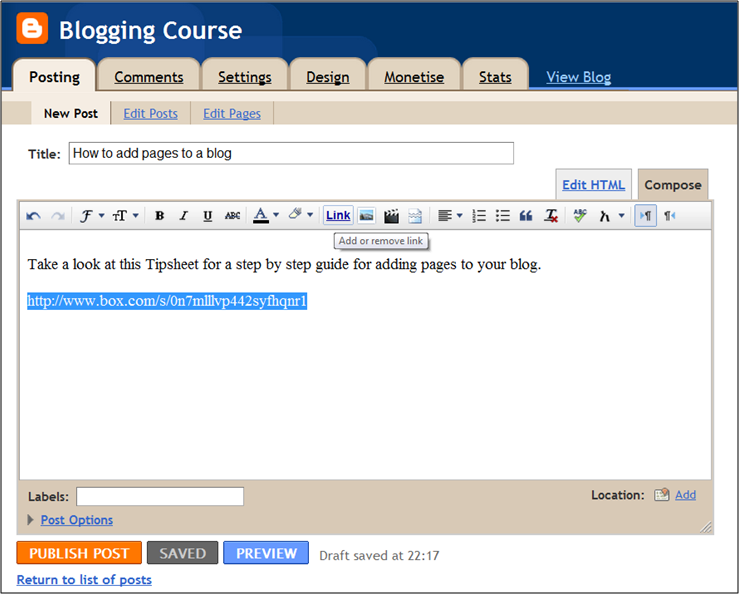Click the Link toolbar button
Screen dimensions: 739x594
click(338, 215)
